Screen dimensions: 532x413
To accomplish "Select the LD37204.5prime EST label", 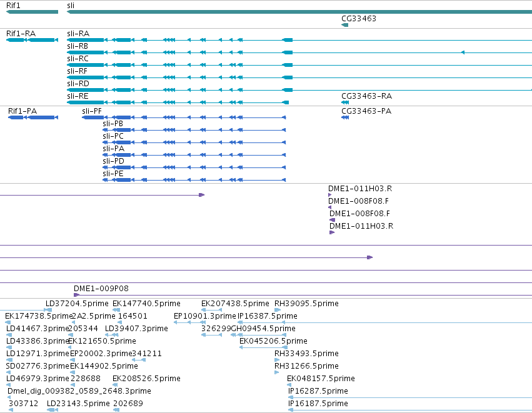I will [77, 304].
